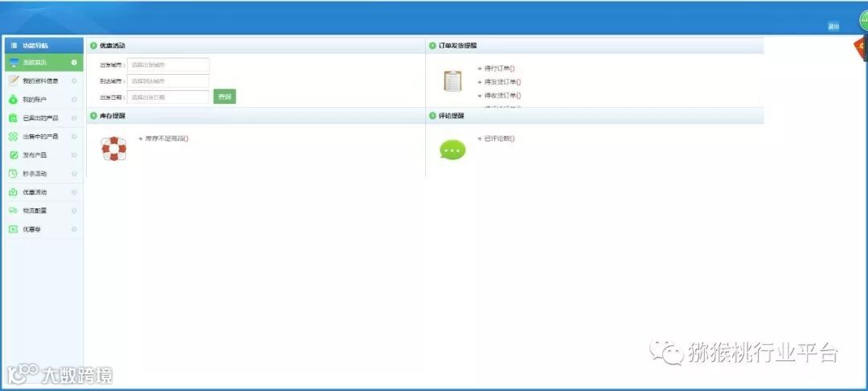Open the 待付订单() link
Screen dimensions: 868x391
pyautogui.click(x=499, y=68)
